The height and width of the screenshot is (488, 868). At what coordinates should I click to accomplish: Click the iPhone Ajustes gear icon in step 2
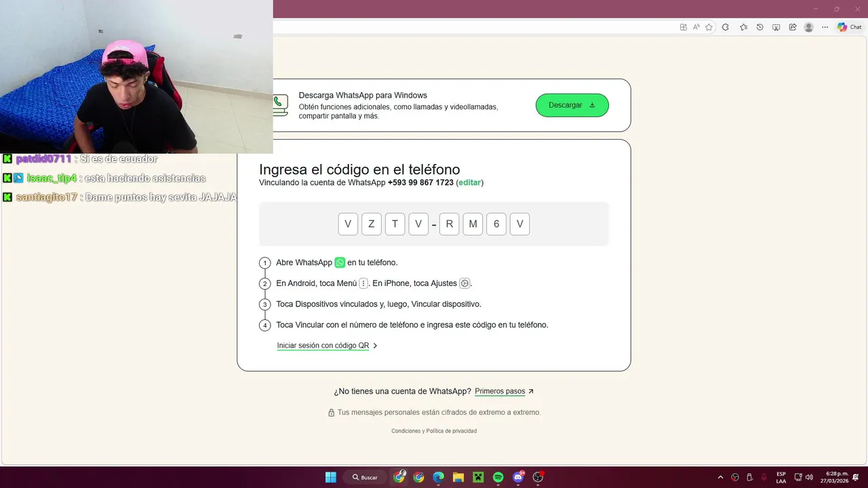(465, 283)
